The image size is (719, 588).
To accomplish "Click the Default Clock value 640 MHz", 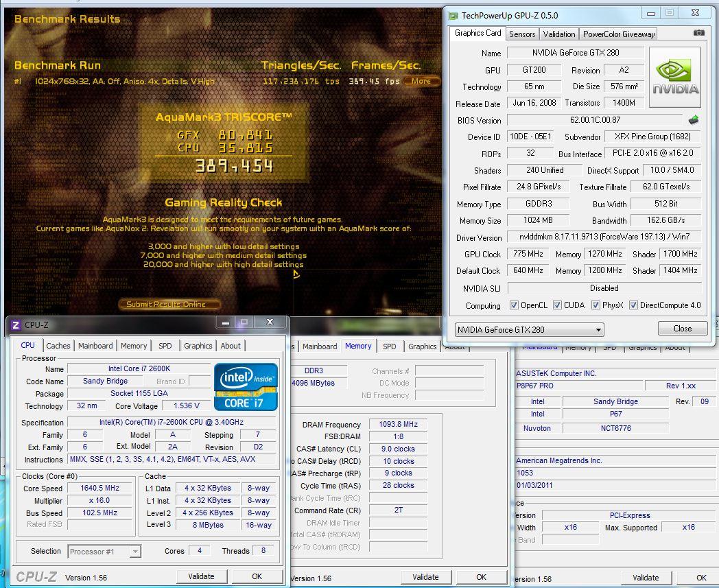I will coord(528,270).
